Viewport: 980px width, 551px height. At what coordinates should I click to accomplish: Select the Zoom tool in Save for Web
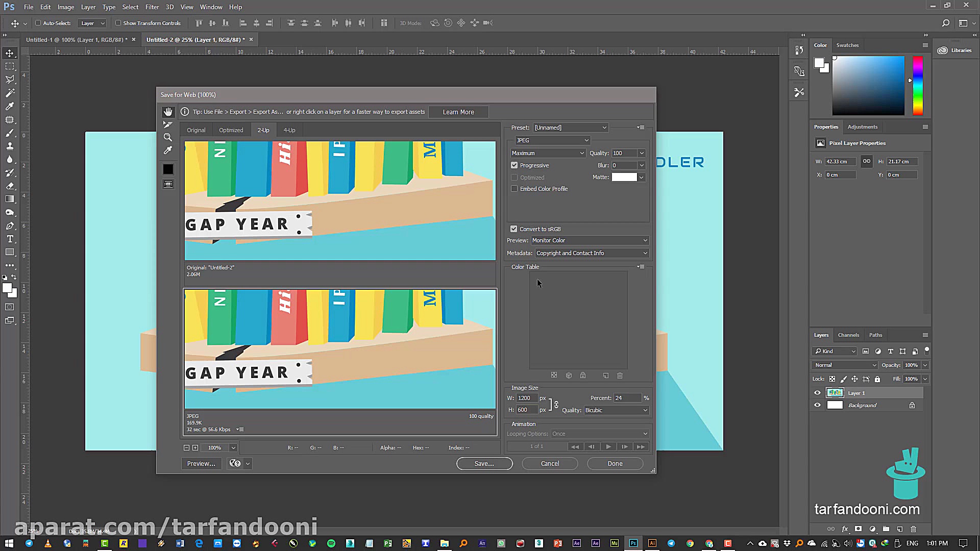click(x=168, y=137)
